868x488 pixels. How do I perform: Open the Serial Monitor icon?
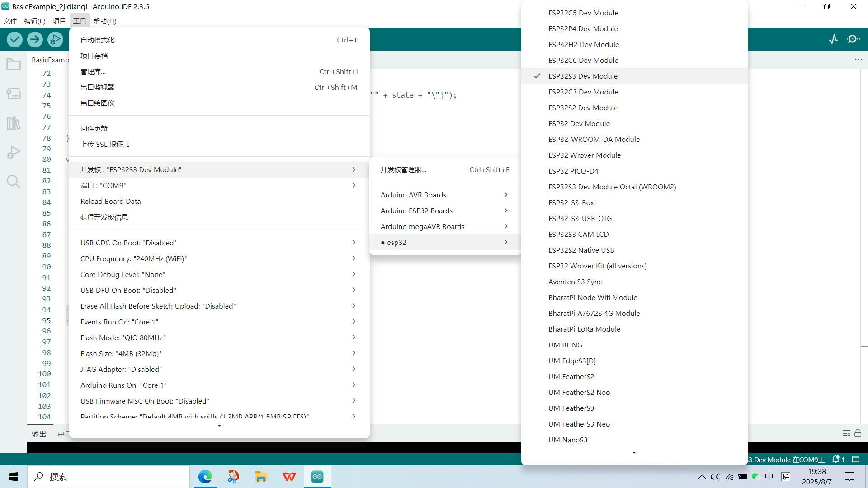pyautogui.click(x=854, y=39)
